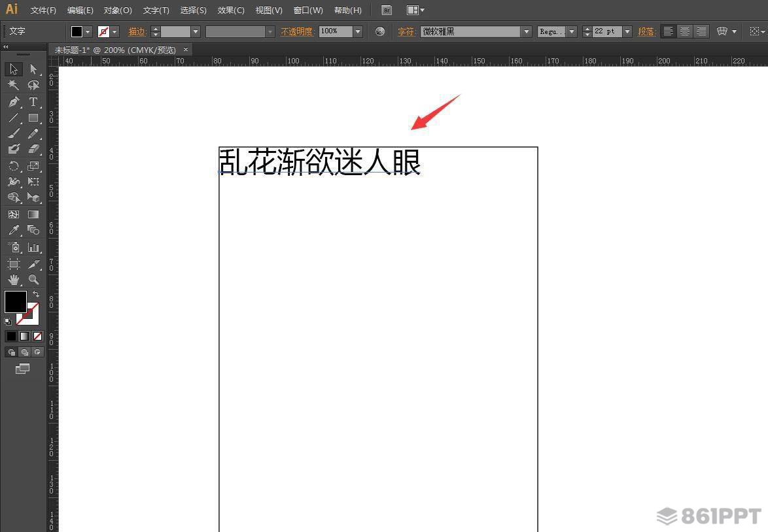Image resolution: width=768 pixels, height=532 pixels.
Task: Activate the Type tool
Action: (x=33, y=102)
